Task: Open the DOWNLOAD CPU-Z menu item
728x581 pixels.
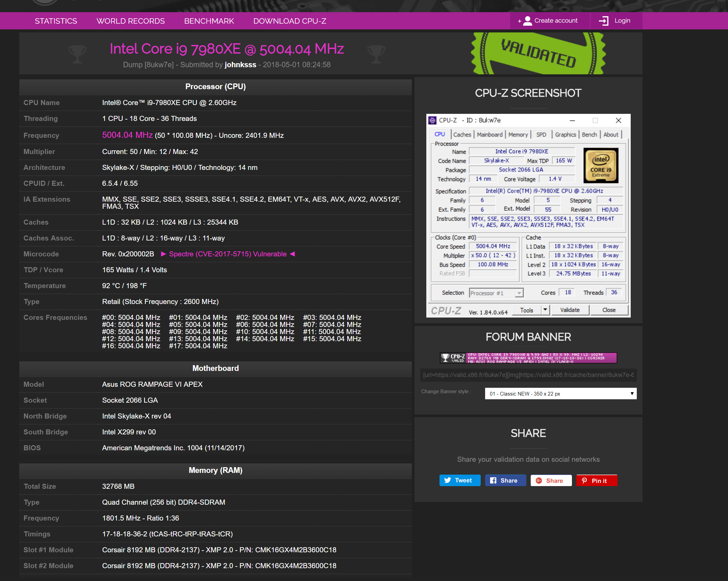Action: [290, 21]
